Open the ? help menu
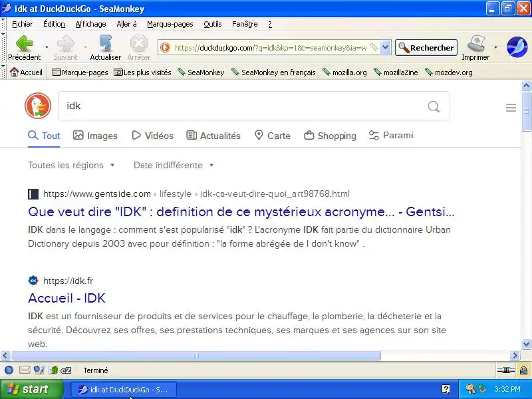 pos(270,24)
